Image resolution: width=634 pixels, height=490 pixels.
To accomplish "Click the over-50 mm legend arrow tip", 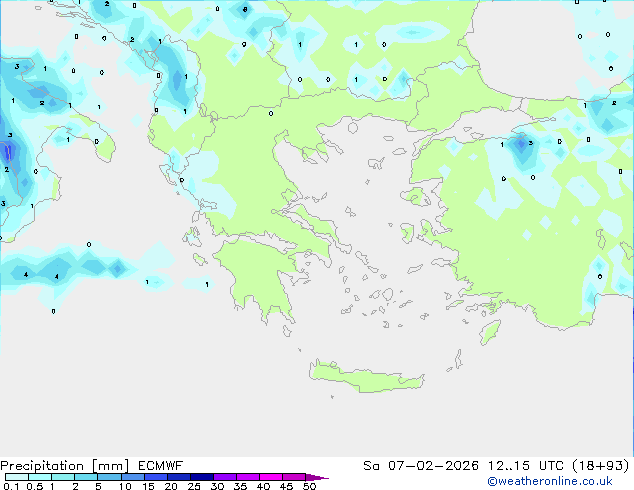I will (x=317, y=477).
